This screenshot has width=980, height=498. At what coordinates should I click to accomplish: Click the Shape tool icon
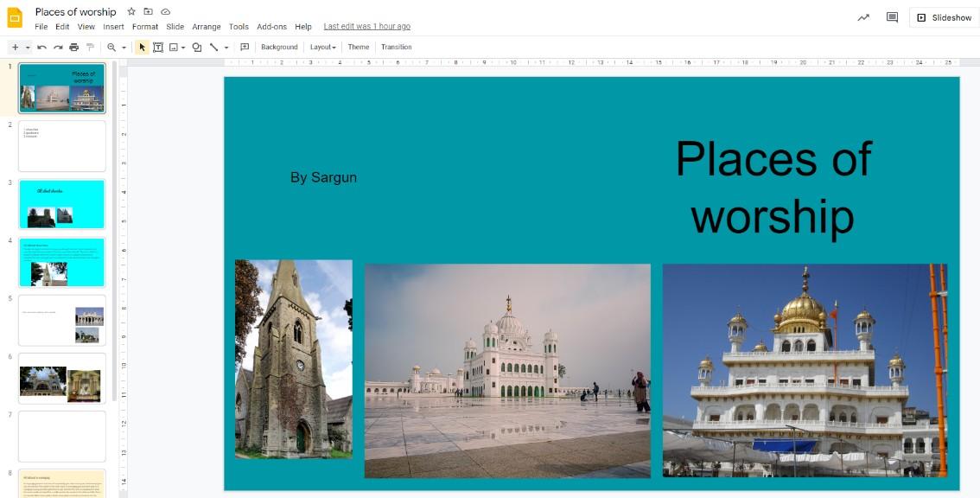point(196,48)
